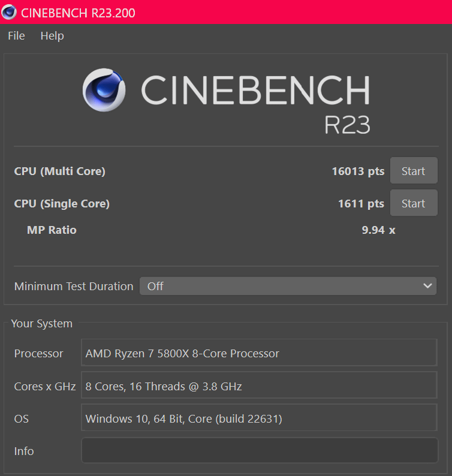Start the CPU Multi Core test
Viewport: 452px width, 476px height.
click(414, 171)
